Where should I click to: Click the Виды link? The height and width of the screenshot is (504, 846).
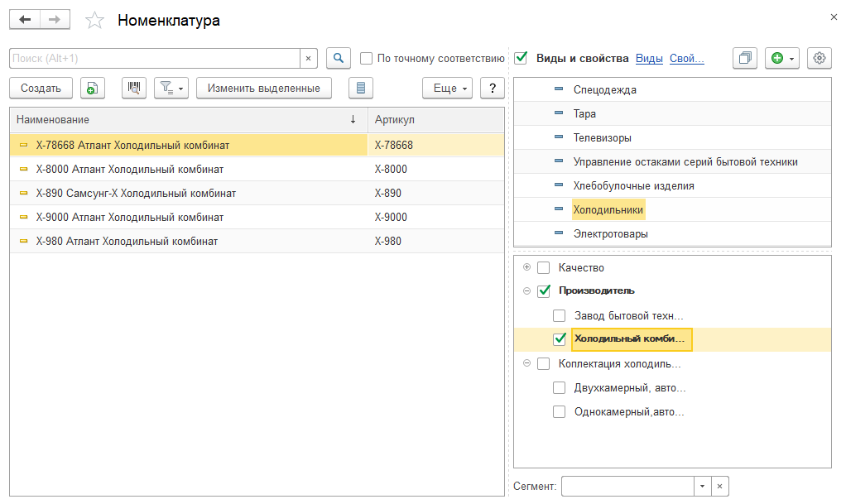[649, 58]
